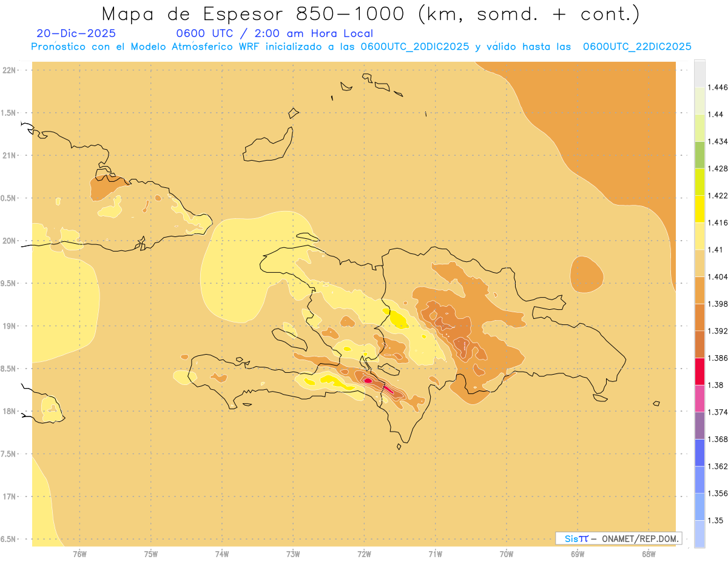This screenshot has height=562, width=728.
Task: Pick the colorbar value '1.386'
Action: pos(718,358)
